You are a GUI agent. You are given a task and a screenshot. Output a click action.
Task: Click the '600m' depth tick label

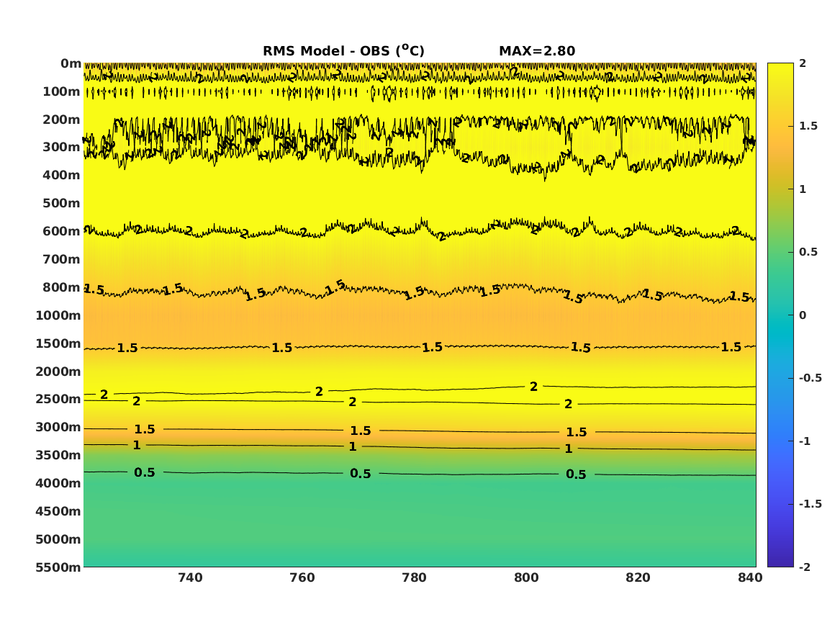click(62, 231)
